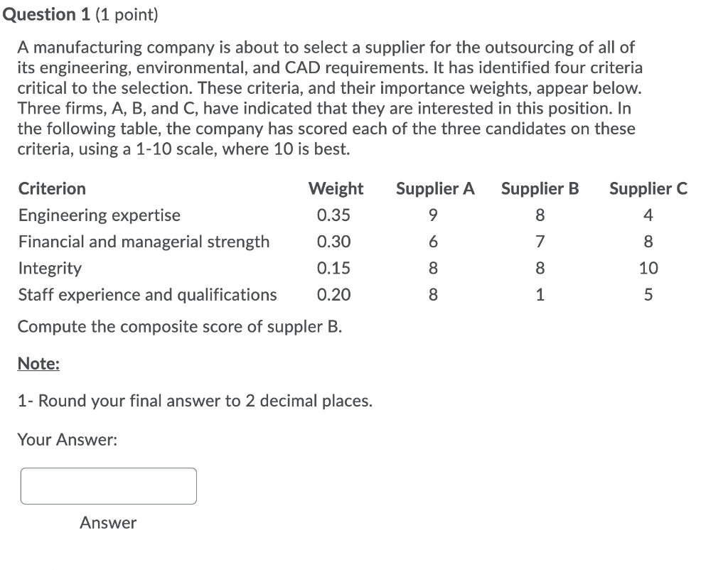Select Supplier B's Integrity score of 8
728x570 pixels.
(539, 268)
